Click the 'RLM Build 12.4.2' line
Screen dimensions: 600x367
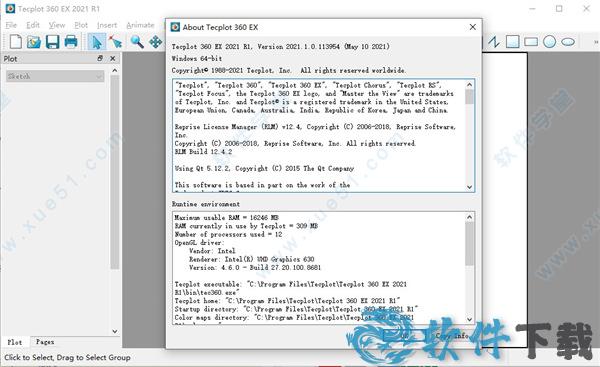203,152
